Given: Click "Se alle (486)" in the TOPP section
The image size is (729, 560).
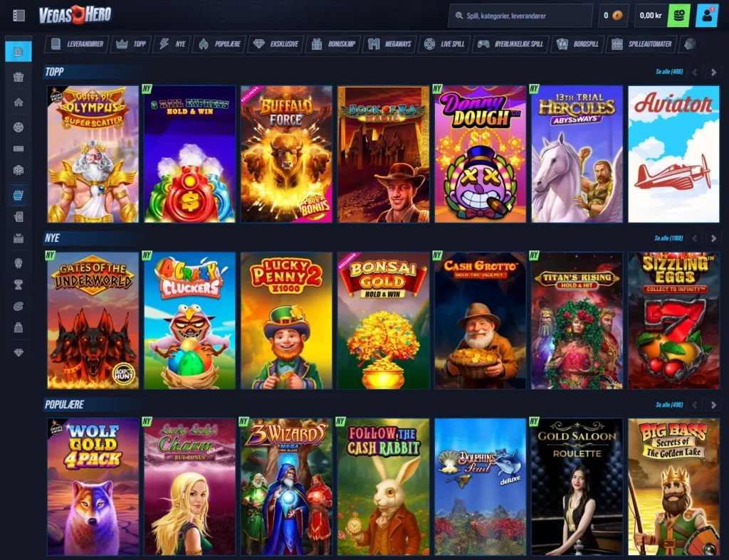Looking at the screenshot, I should [x=669, y=72].
